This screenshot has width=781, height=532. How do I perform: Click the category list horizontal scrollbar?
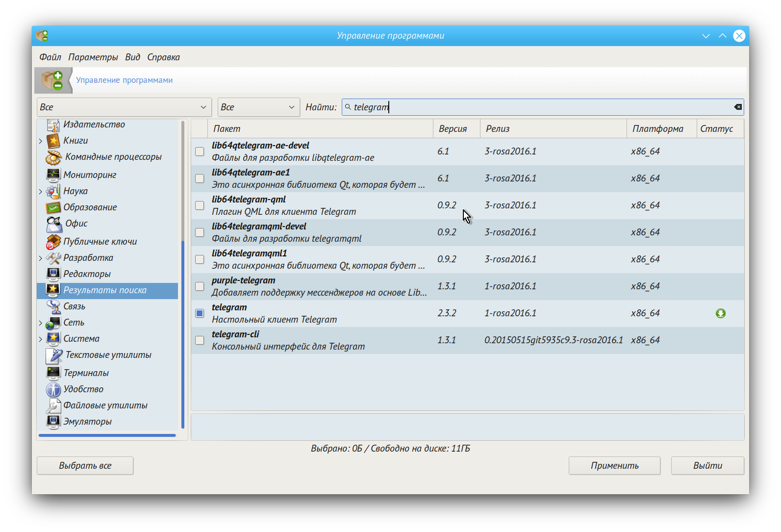(x=107, y=435)
